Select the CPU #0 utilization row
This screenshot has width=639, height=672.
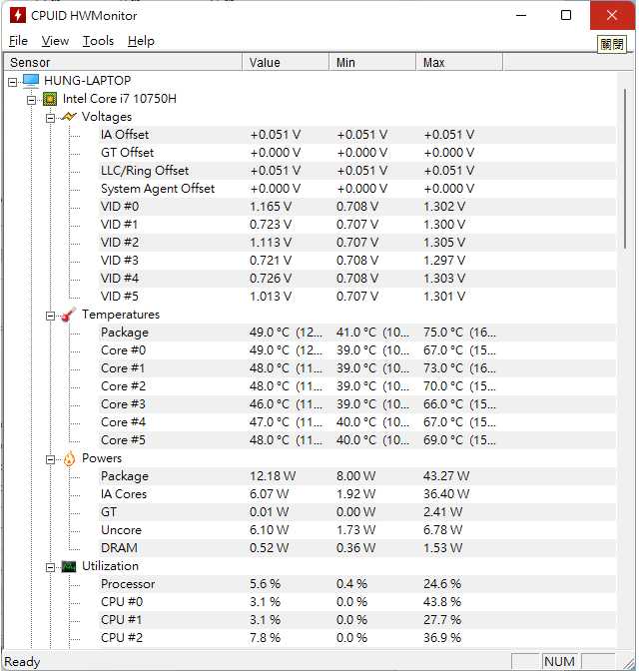[357, 603]
